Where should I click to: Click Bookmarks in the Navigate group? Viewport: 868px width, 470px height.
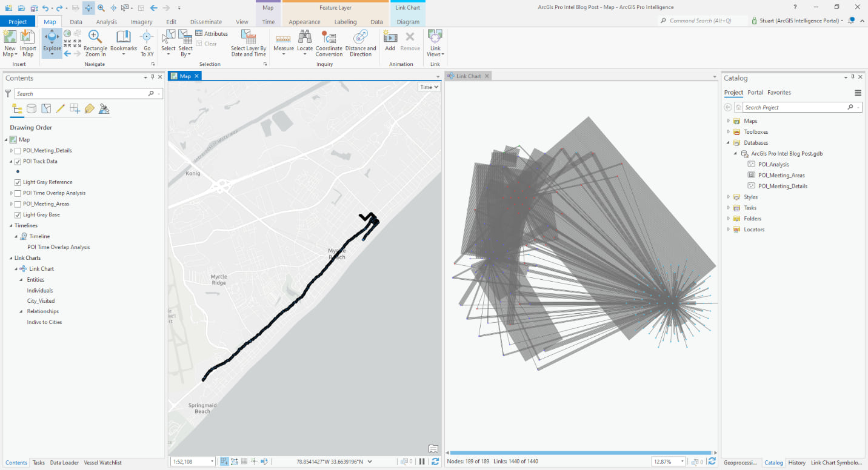123,42
